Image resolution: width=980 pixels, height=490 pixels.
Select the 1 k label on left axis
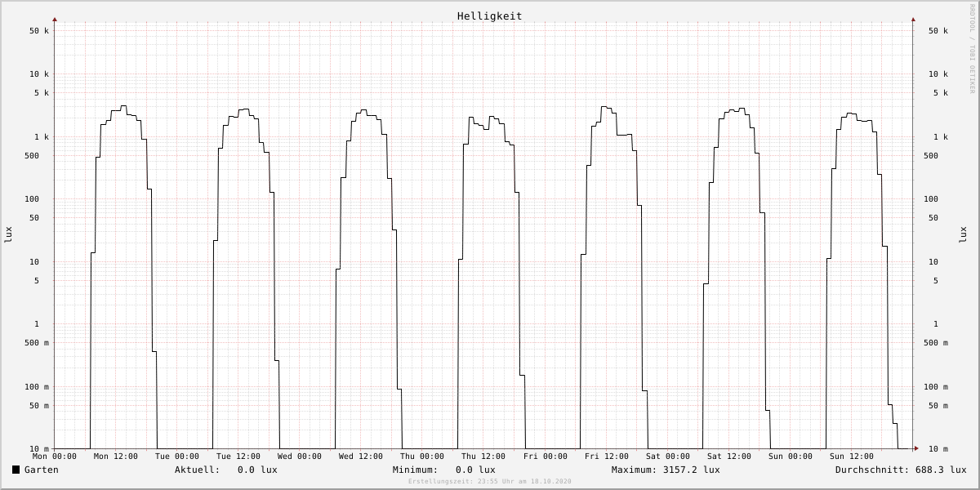click(x=42, y=137)
